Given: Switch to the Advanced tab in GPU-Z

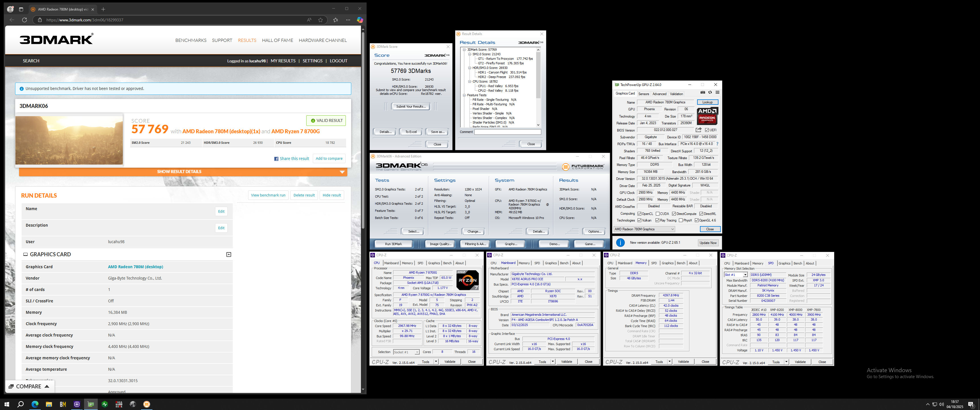Looking at the screenshot, I should point(659,94).
